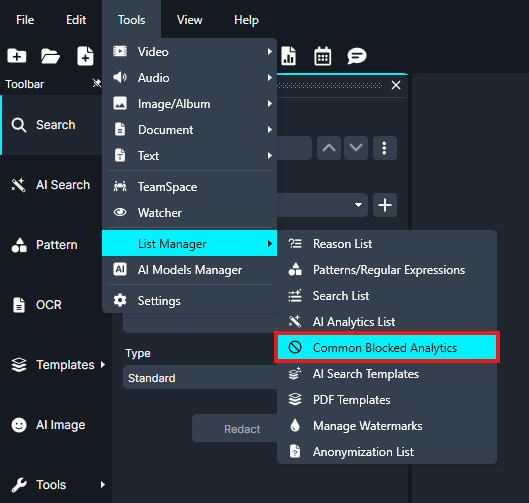The height and width of the screenshot is (503, 529).
Task: Click the open folder icon
Action: [x=50, y=56]
